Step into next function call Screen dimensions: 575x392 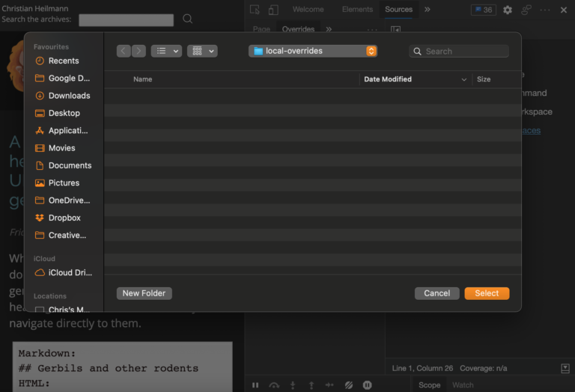[293, 385]
